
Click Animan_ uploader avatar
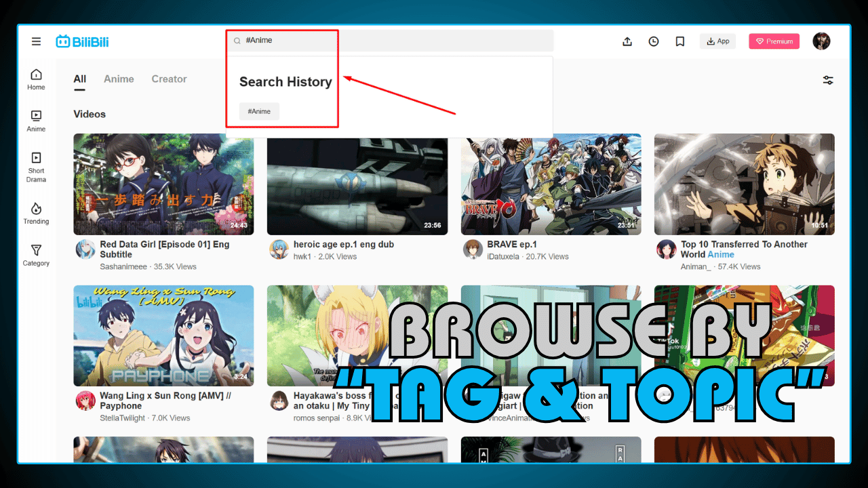point(667,249)
